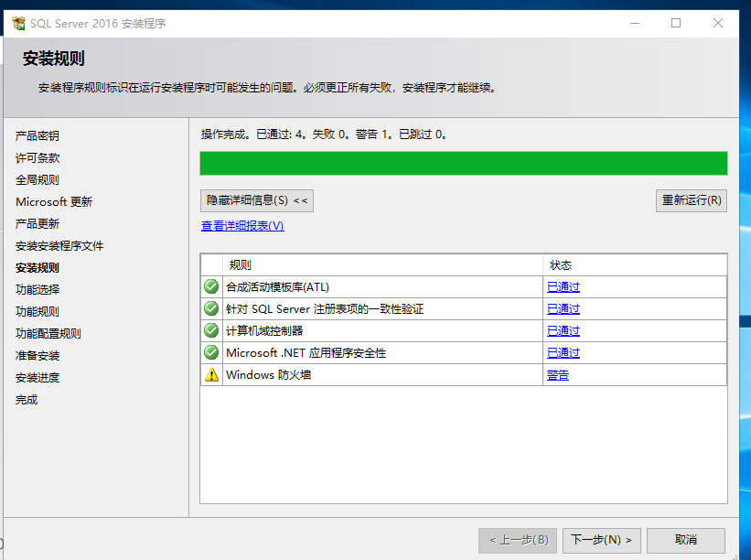The width and height of the screenshot is (751, 560).
Task: Open 已通过 status link for 合成活动模板库(ATL)
Action: pyautogui.click(x=563, y=287)
